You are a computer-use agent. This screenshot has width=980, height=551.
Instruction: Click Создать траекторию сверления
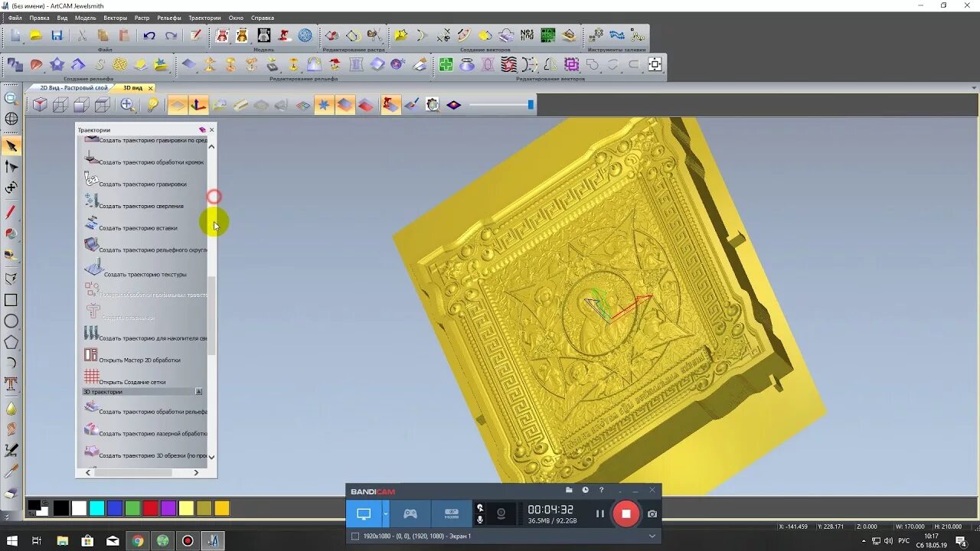pos(141,206)
